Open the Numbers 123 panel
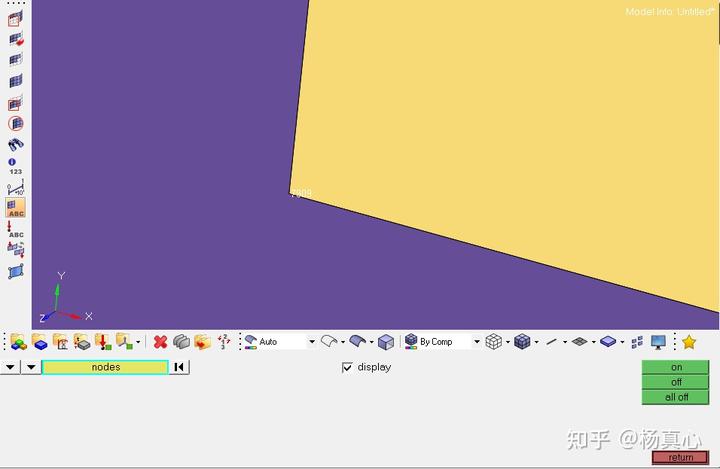The image size is (720, 469). (x=15, y=166)
